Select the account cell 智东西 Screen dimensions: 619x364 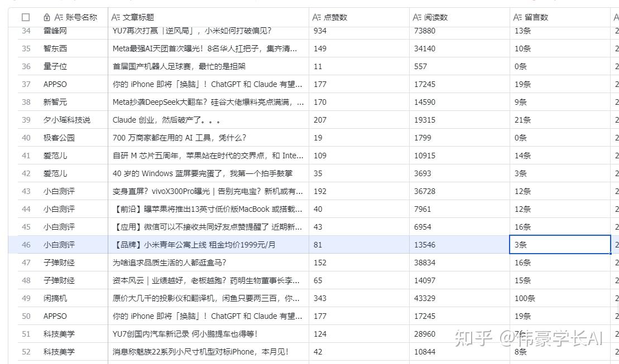click(55, 48)
